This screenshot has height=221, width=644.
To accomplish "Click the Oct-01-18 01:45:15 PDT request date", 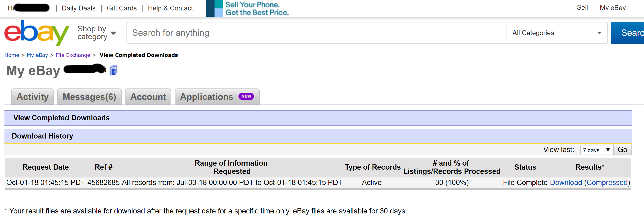I will click(45, 183).
